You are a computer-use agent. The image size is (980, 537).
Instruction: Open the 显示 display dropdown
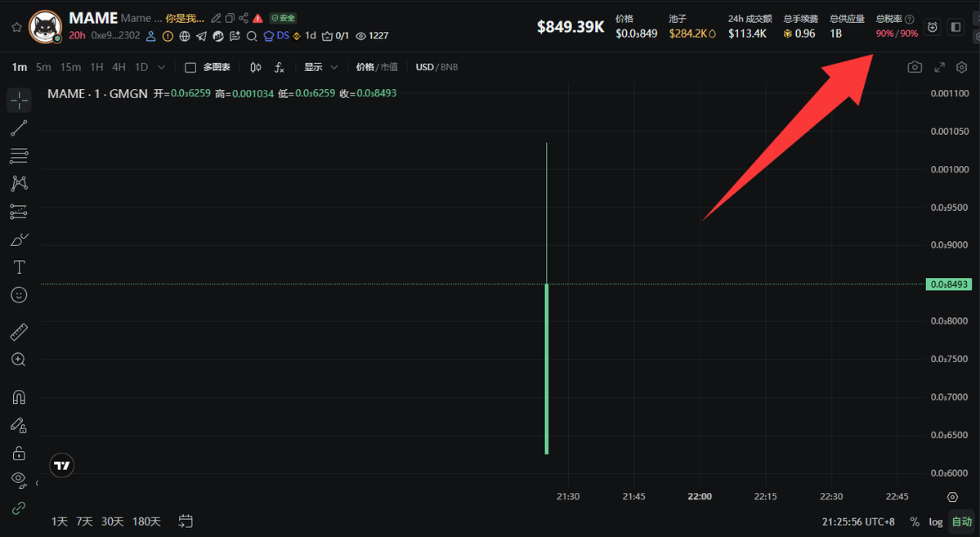(x=320, y=67)
